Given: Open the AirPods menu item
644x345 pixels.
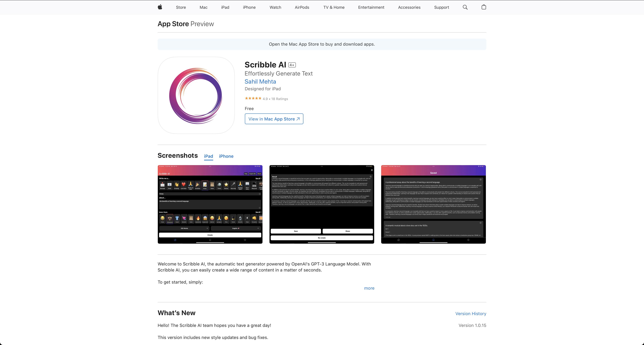Looking at the screenshot, I should click(x=302, y=7).
